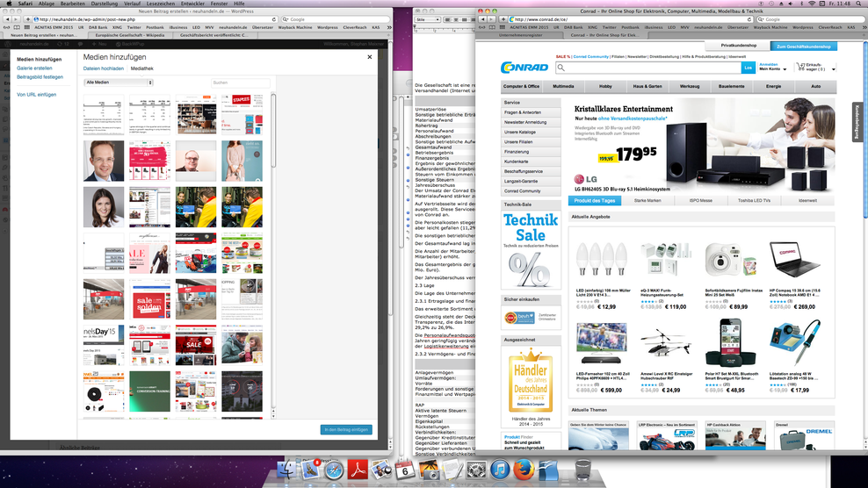
Task: Show more bookmarks in Conrad window
Action: point(864,27)
